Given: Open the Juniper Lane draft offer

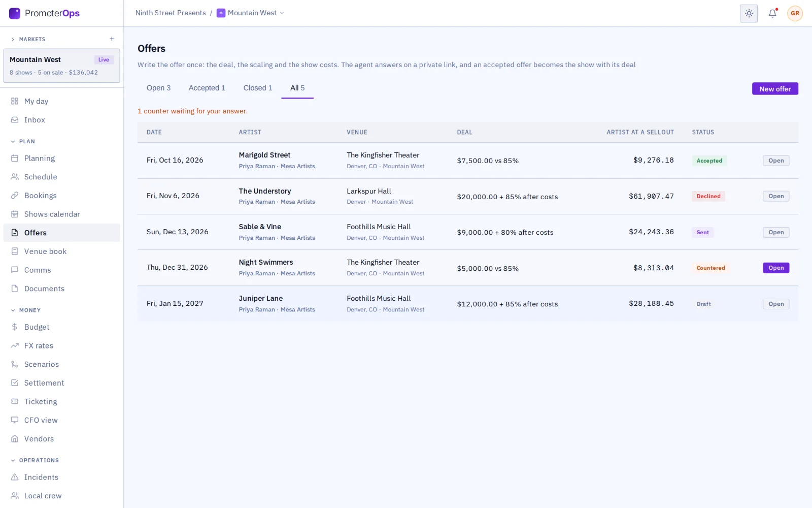Looking at the screenshot, I should [776, 304].
